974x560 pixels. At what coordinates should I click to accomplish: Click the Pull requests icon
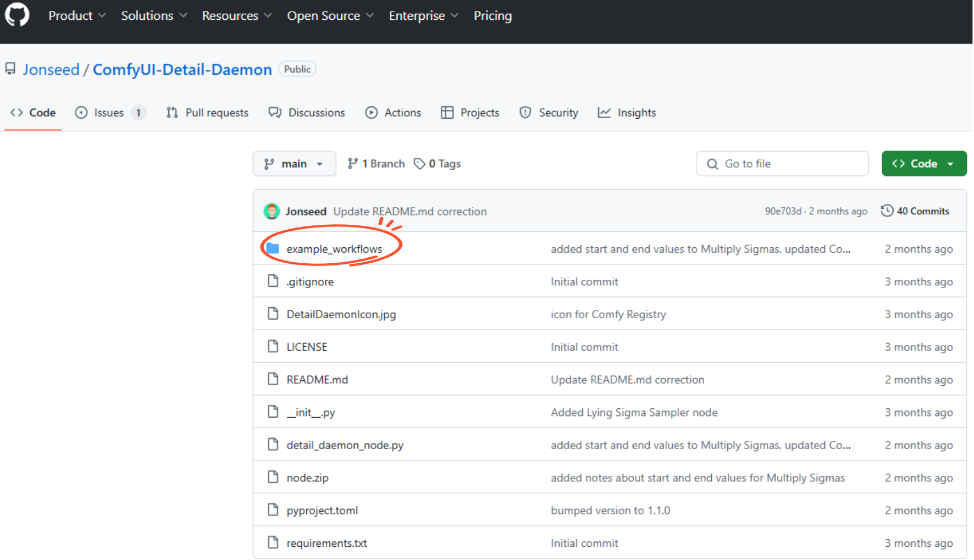(172, 113)
